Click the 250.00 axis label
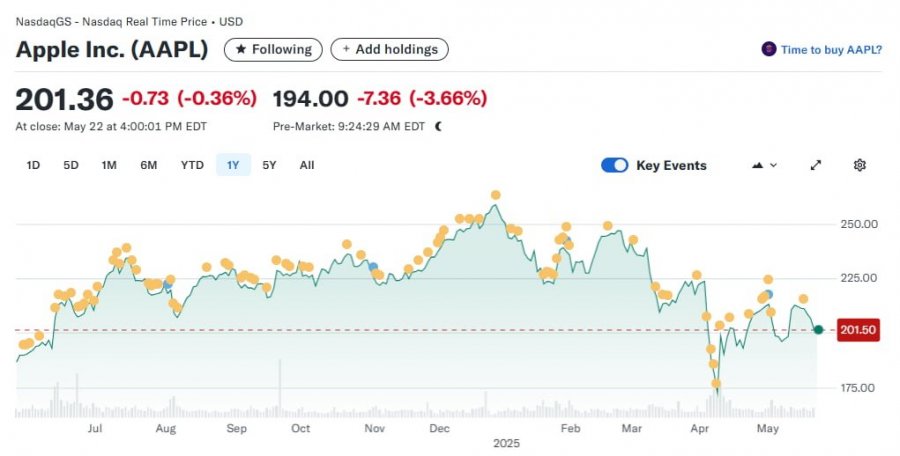 [859, 224]
